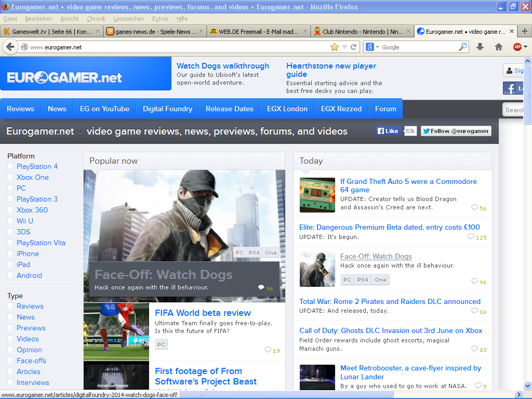Open the Watch Dogs walkthrough link
532x399 pixels.
tap(222, 66)
